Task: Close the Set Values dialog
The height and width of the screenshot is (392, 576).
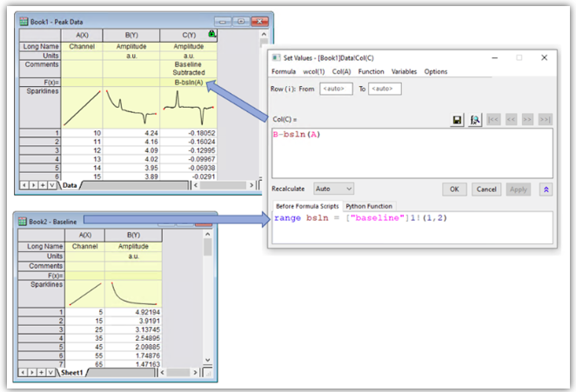Action: [544, 57]
